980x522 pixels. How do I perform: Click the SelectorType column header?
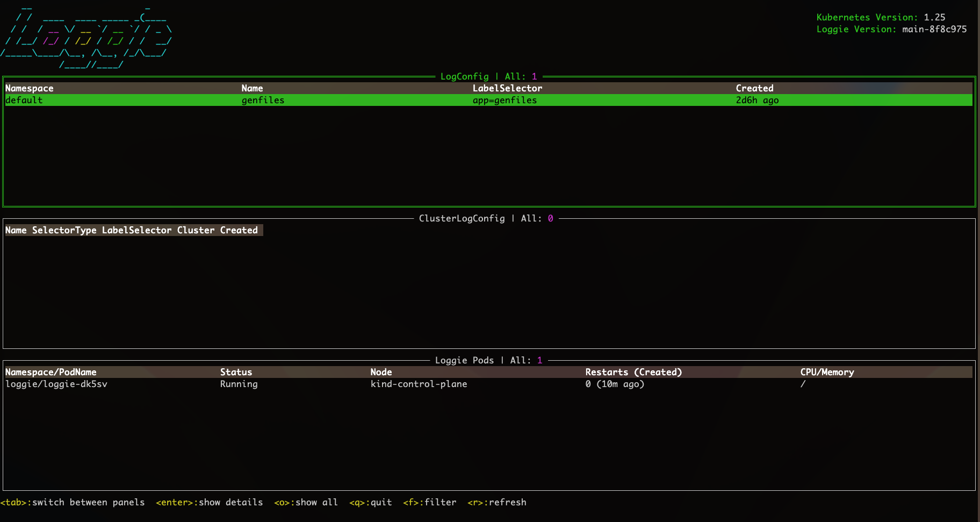tap(64, 230)
